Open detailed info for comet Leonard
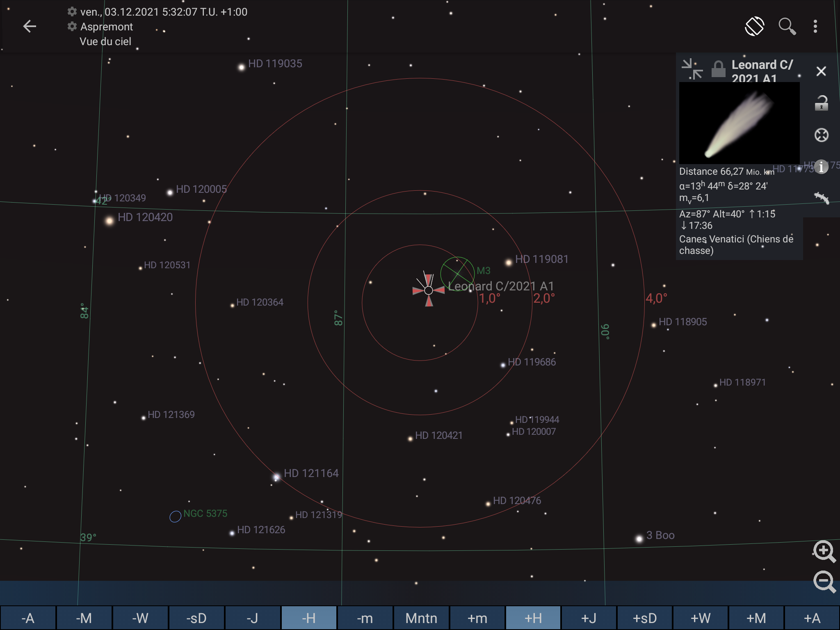 click(821, 167)
